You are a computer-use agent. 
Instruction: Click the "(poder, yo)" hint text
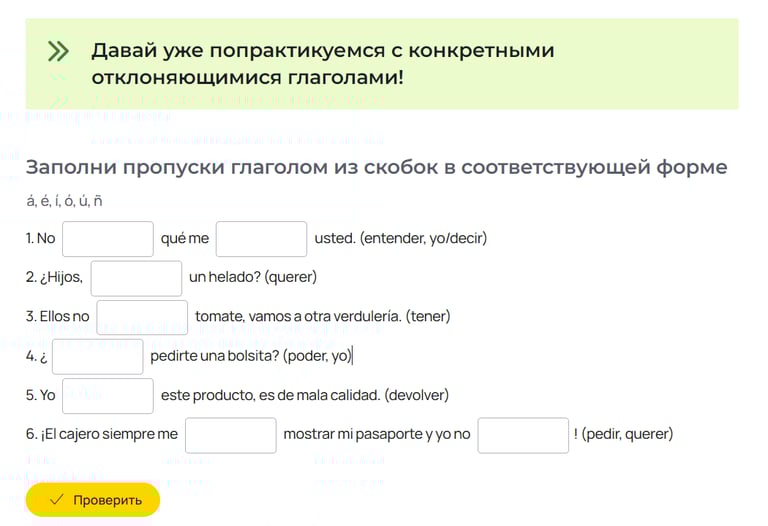(317, 356)
